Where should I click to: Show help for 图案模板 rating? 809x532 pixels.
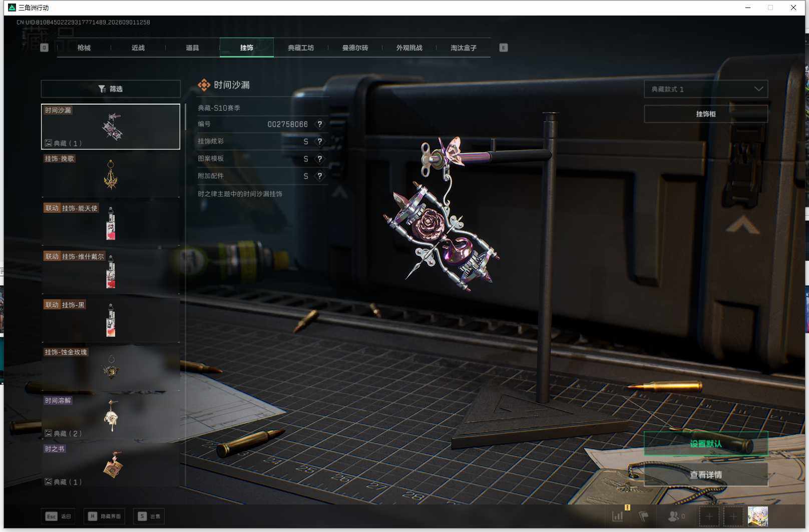[x=320, y=159]
